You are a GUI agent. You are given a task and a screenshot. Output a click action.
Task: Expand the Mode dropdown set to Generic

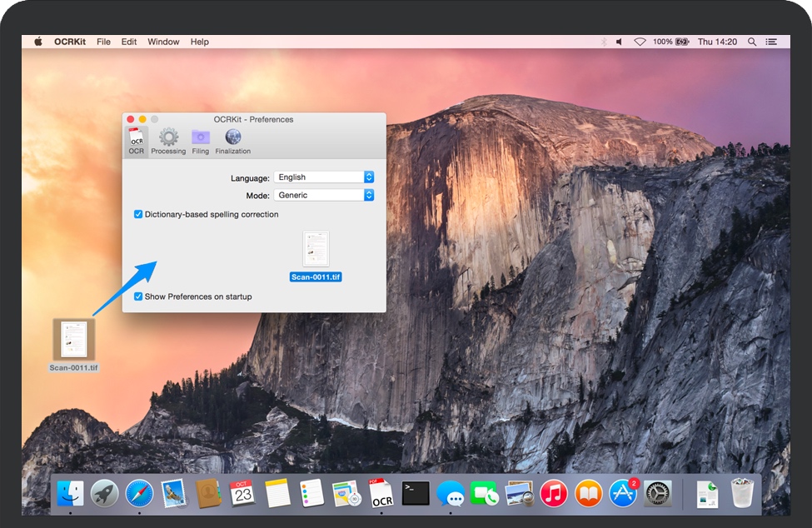point(324,195)
